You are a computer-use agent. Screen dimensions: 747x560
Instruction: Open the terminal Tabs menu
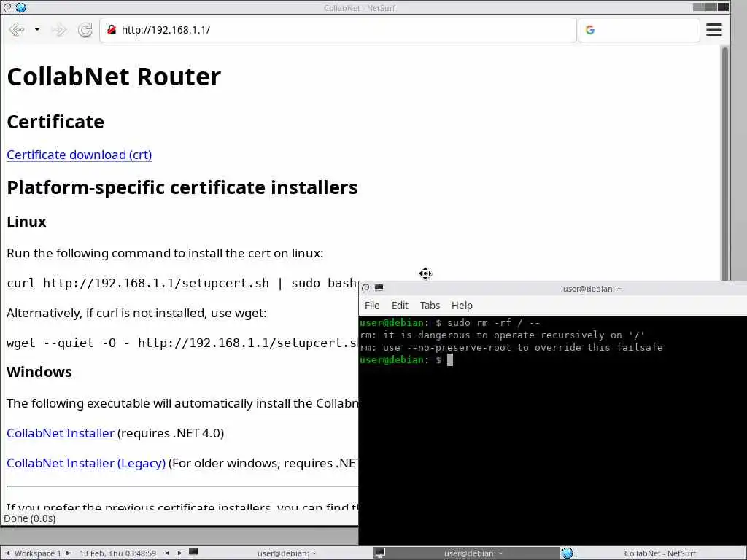(430, 306)
